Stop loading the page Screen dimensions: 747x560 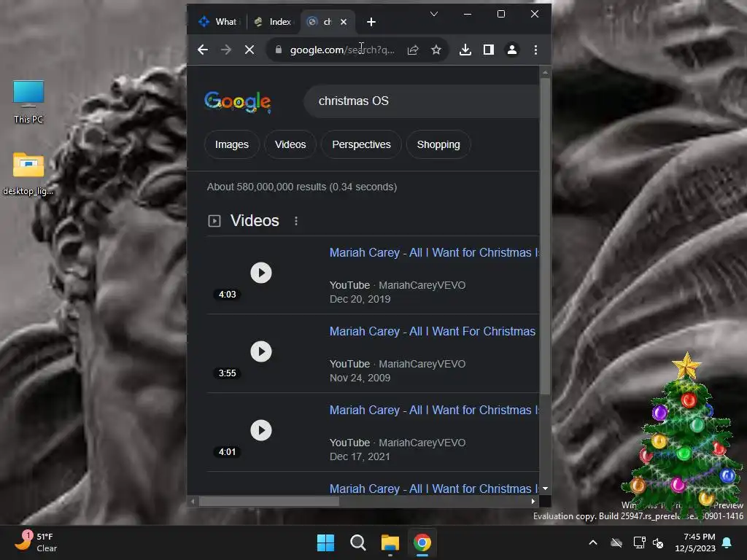click(249, 50)
